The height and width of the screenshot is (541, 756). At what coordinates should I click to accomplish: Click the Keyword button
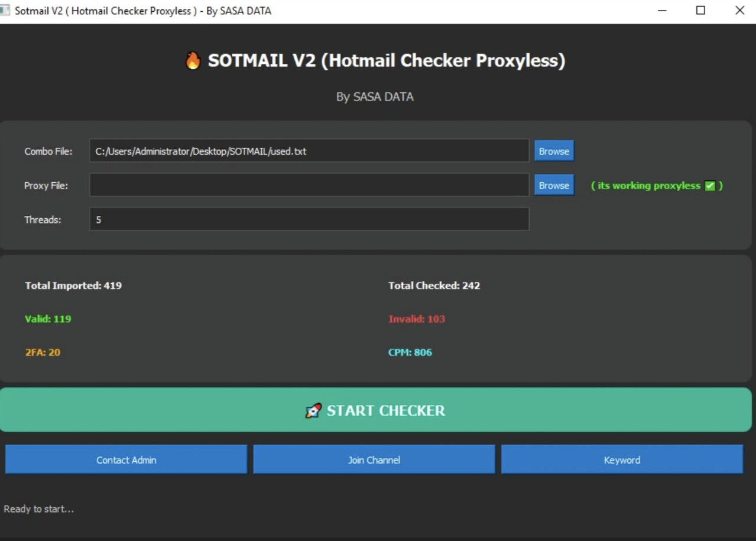622,459
